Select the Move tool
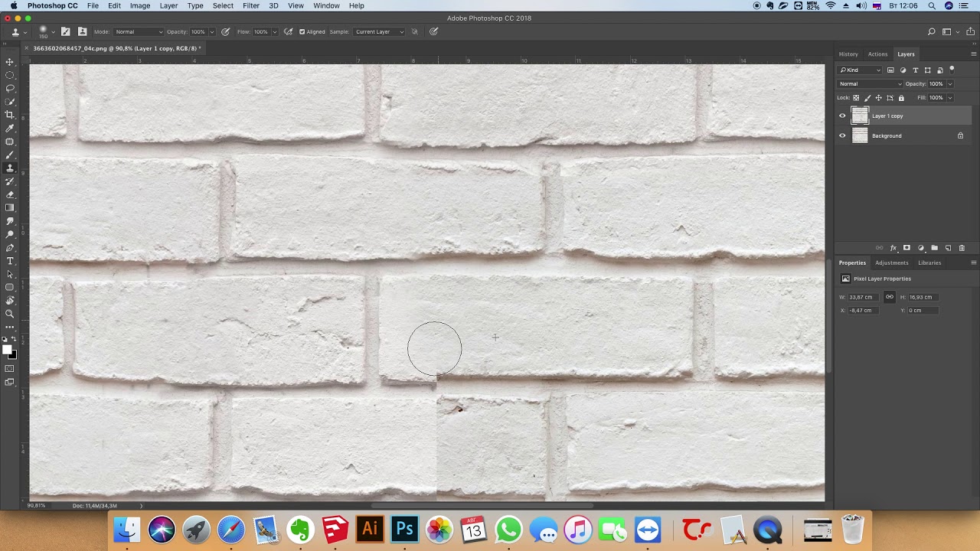Viewport: 980px width, 551px height. click(10, 61)
